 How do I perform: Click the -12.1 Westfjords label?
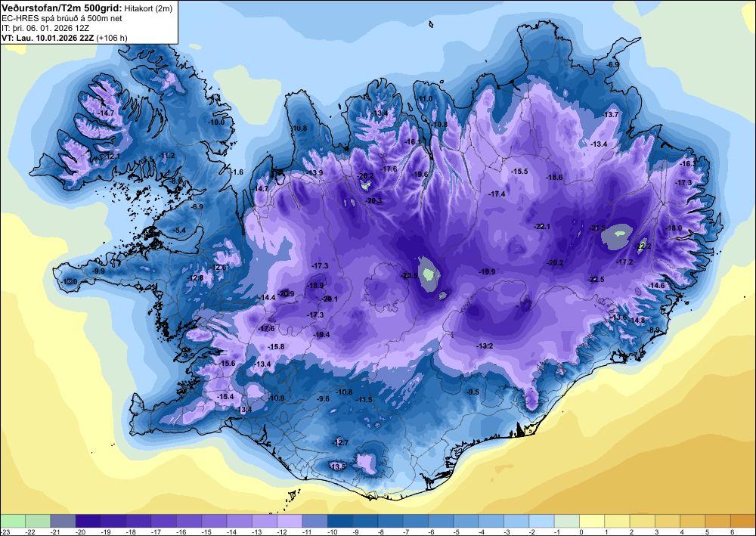tap(112, 156)
